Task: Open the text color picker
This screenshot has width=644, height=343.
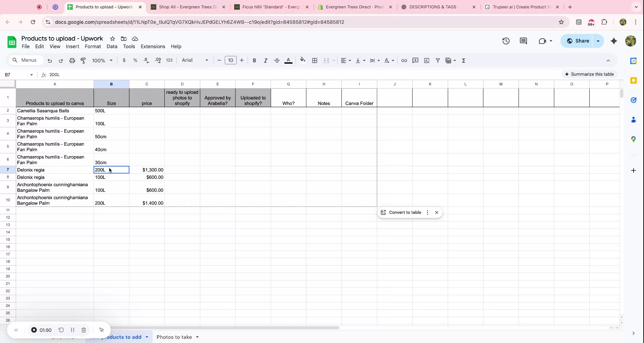Action: click(x=288, y=60)
